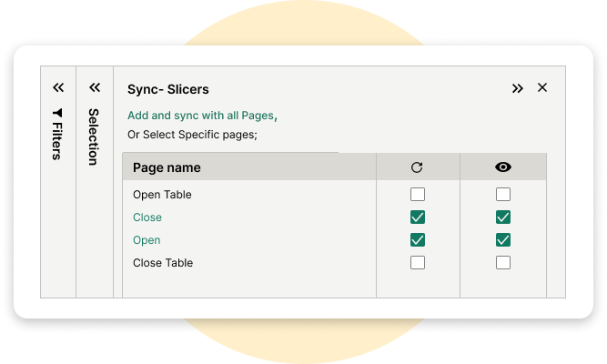Make slicer visible on Open Table page
The image size is (607, 364).
[503, 195]
